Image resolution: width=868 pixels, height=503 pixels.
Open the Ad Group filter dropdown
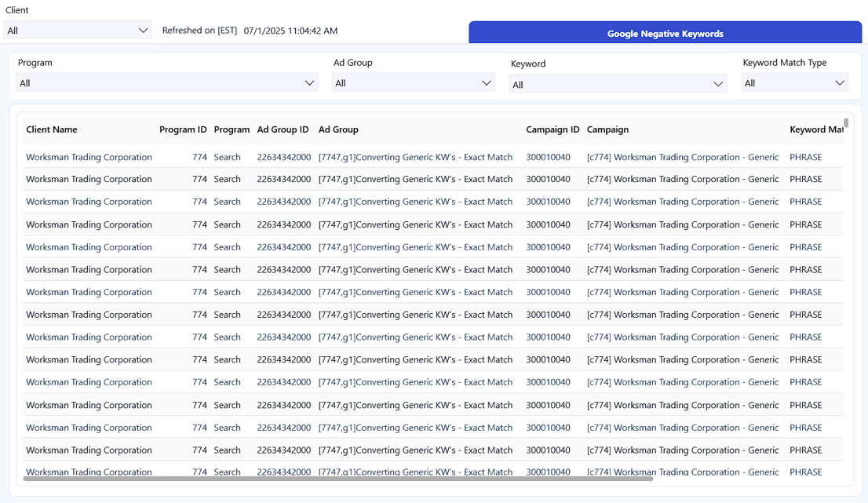(x=413, y=83)
